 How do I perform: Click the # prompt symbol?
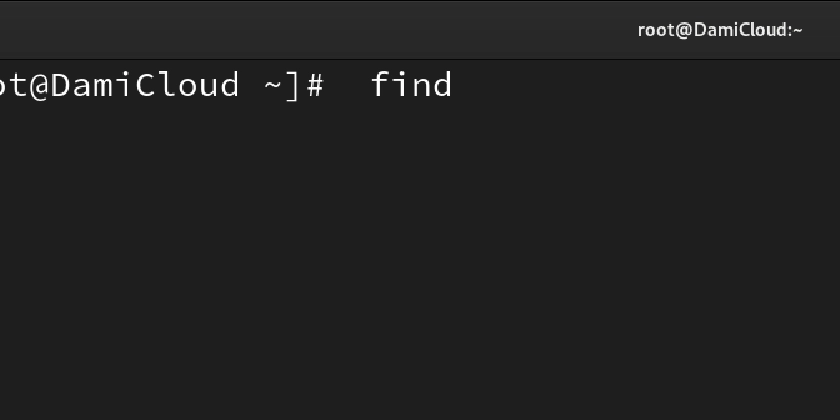click(x=316, y=86)
